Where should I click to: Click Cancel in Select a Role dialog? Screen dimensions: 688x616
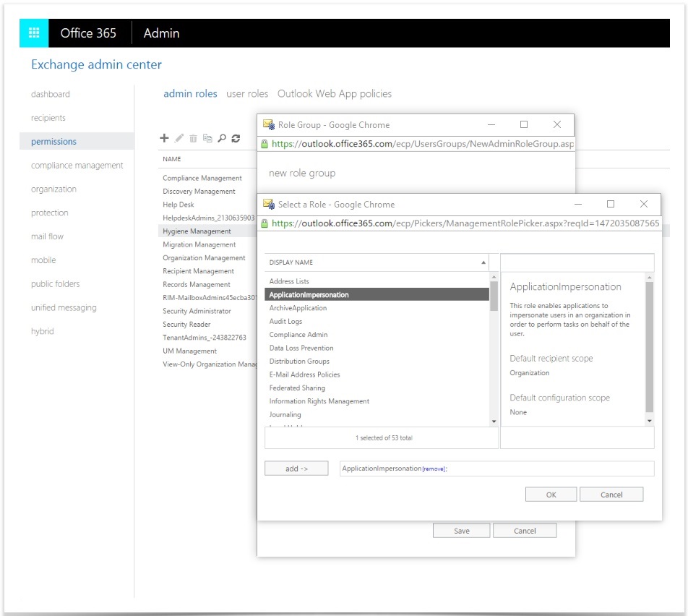point(611,495)
